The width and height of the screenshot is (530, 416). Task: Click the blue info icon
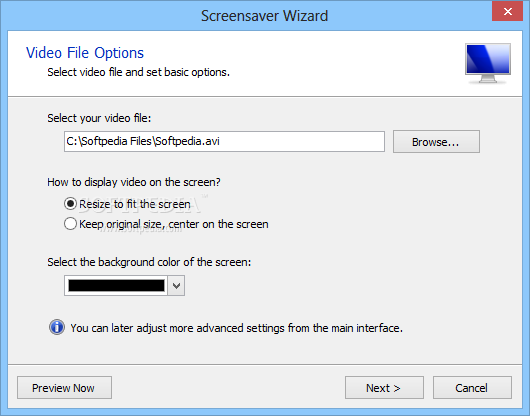(x=57, y=327)
